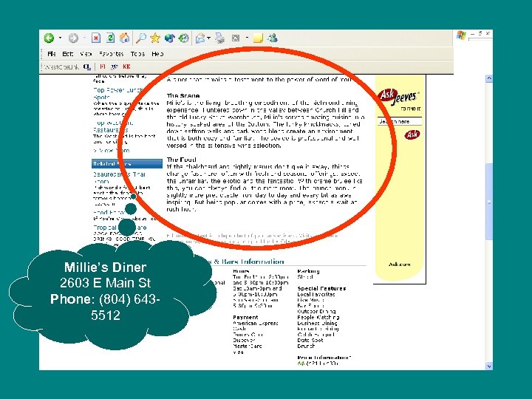Viewport: 532px width, 399px height.
Task: Click the CL link in the Links bar
Action: tap(87, 66)
